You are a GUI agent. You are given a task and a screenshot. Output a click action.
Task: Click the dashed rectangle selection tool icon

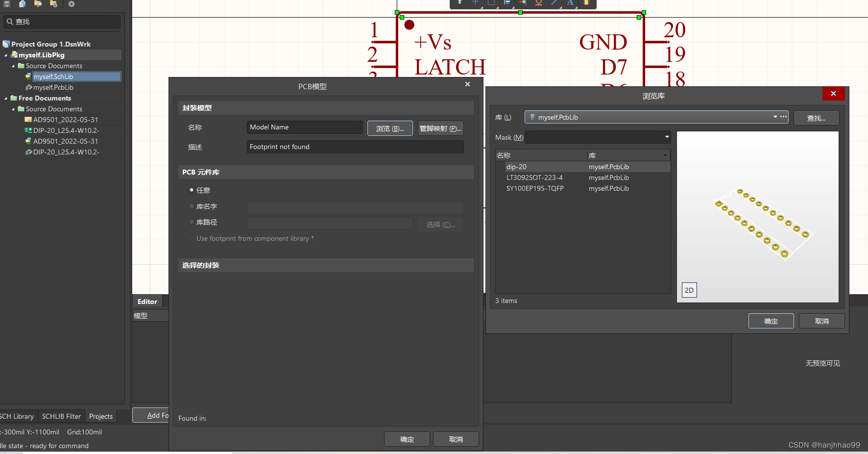point(491,2)
